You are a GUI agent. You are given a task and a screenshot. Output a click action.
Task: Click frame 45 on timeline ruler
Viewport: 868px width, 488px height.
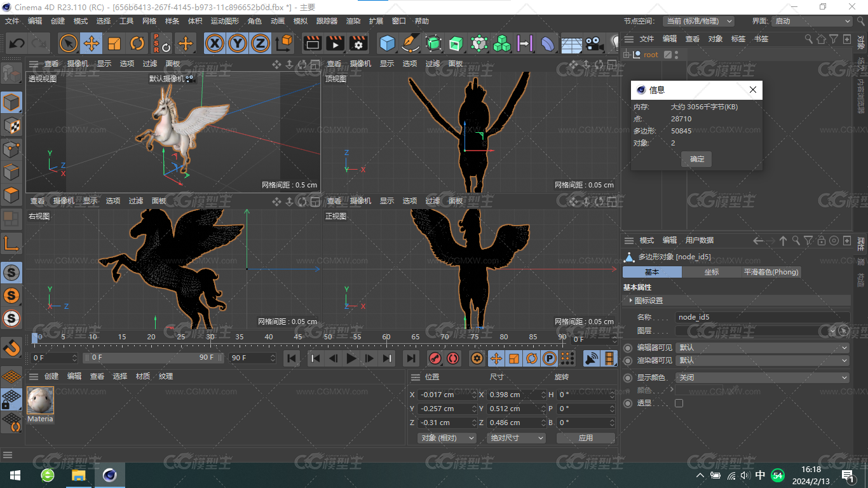point(298,337)
